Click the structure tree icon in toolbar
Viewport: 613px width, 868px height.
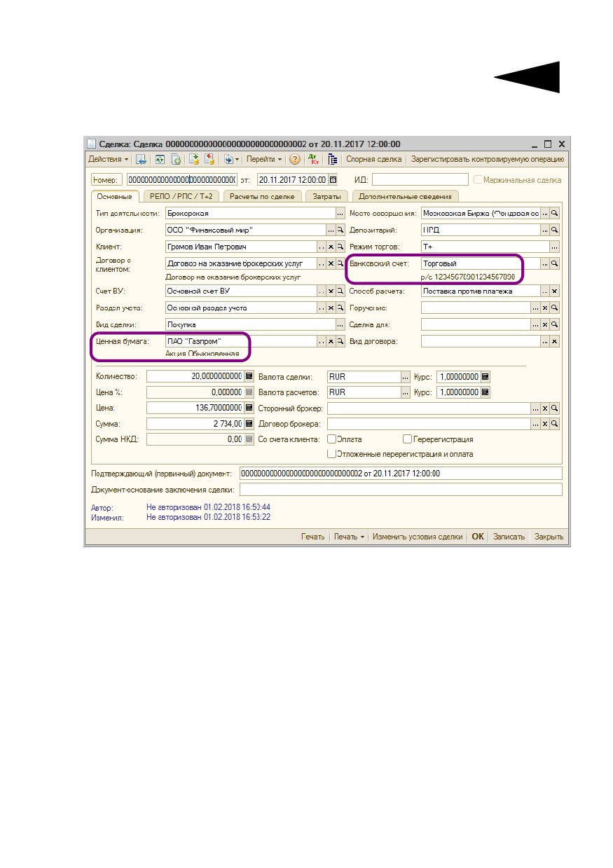coord(333,159)
